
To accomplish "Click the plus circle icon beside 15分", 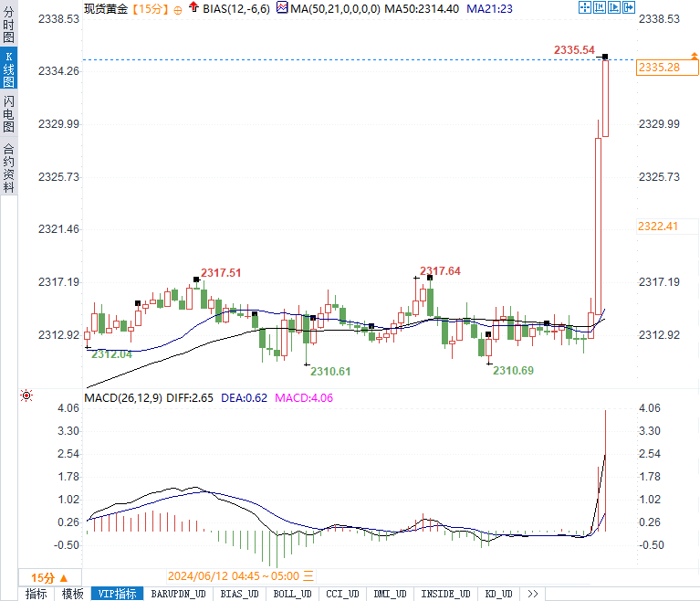I will click(177, 9).
